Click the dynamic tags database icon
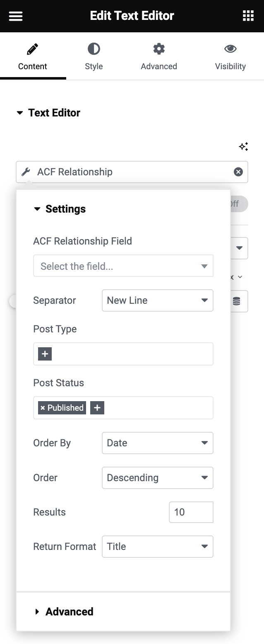264x644 pixels. click(236, 301)
